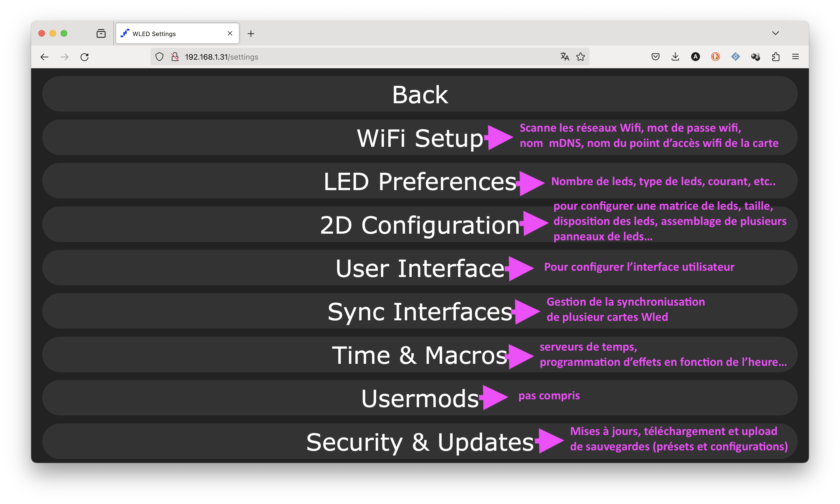The width and height of the screenshot is (840, 504).
Task: Open Security & Updates page
Action: 420,442
